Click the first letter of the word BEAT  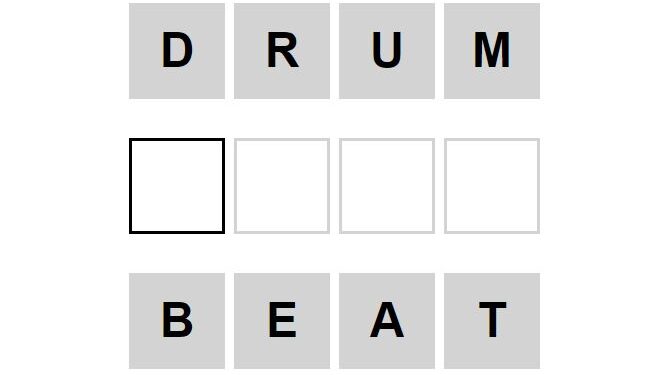tap(177, 321)
